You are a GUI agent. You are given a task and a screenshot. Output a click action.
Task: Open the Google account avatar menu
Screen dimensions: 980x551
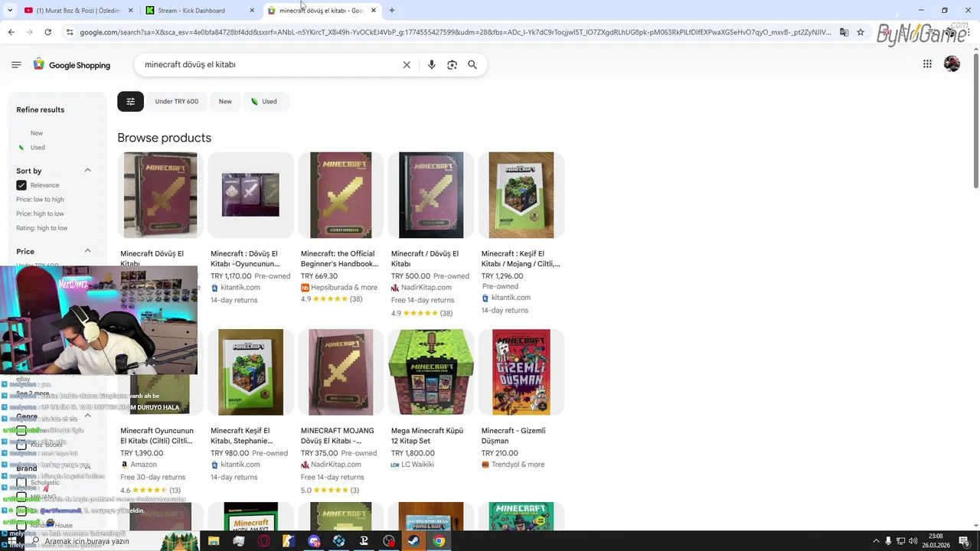(x=952, y=64)
